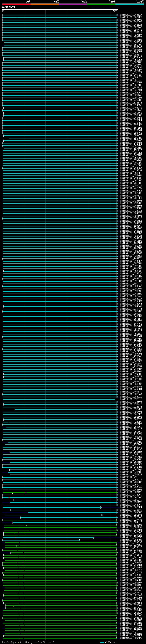Select the UniRef100_B9HY85 label
This screenshot has height=644, width=146.
pyautogui.click(x=131, y=50)
